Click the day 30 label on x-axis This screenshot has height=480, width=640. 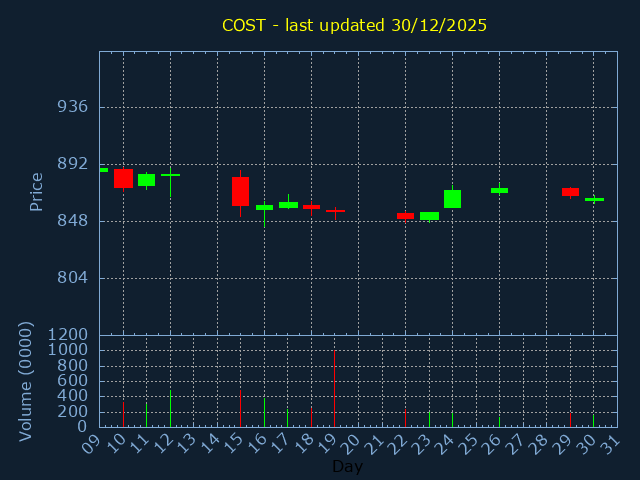(x=586, y=443)
